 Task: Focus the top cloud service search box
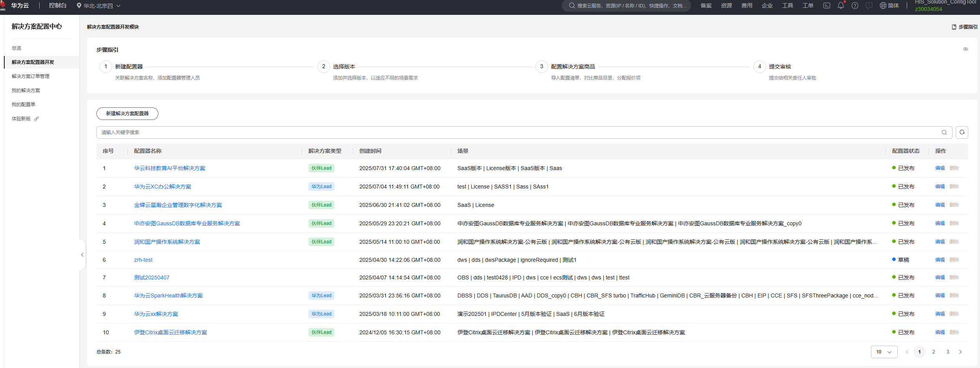point(626,5)
